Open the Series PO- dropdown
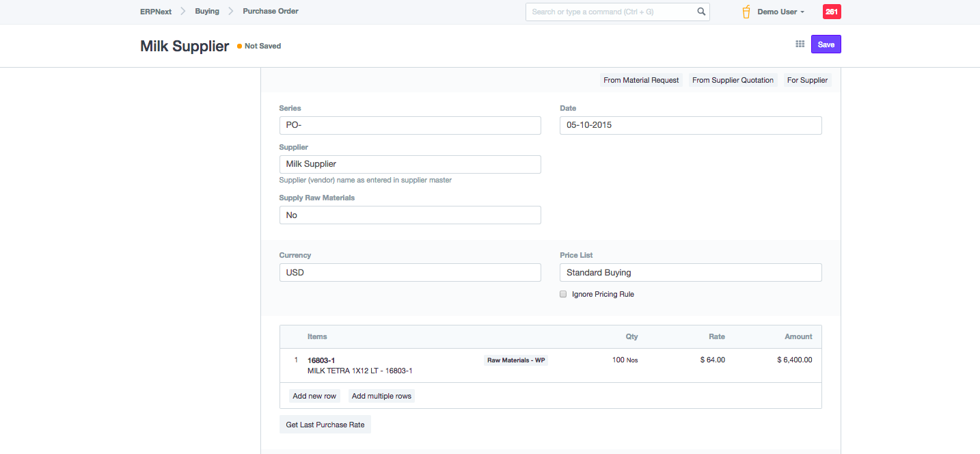The image size is (980, 454). point(410,126)
